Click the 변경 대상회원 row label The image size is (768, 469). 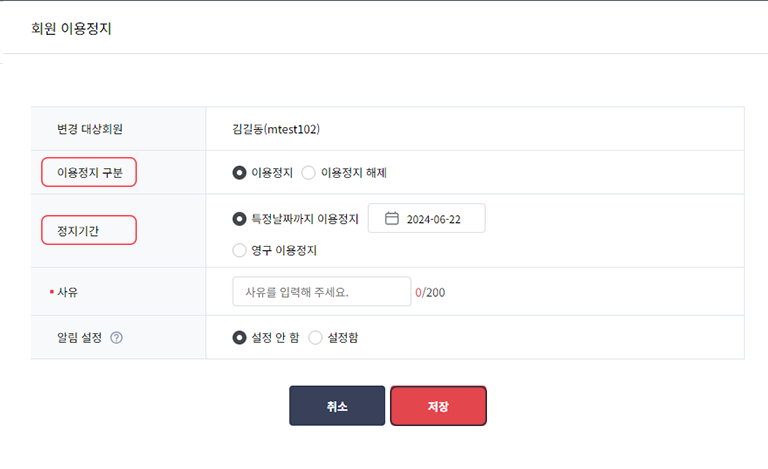[90, 129]
